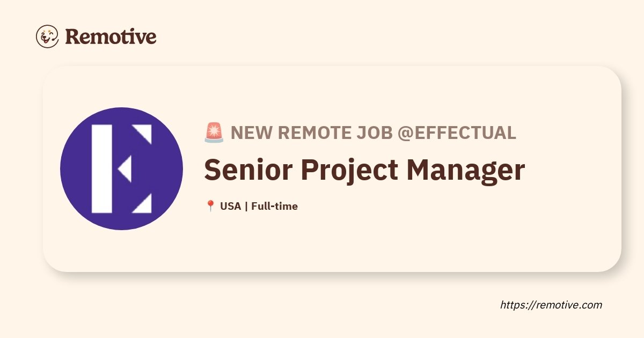Viewport: 644px width, 338px height.
Task: Click the word Senior in the title
Action: point(248,170)
